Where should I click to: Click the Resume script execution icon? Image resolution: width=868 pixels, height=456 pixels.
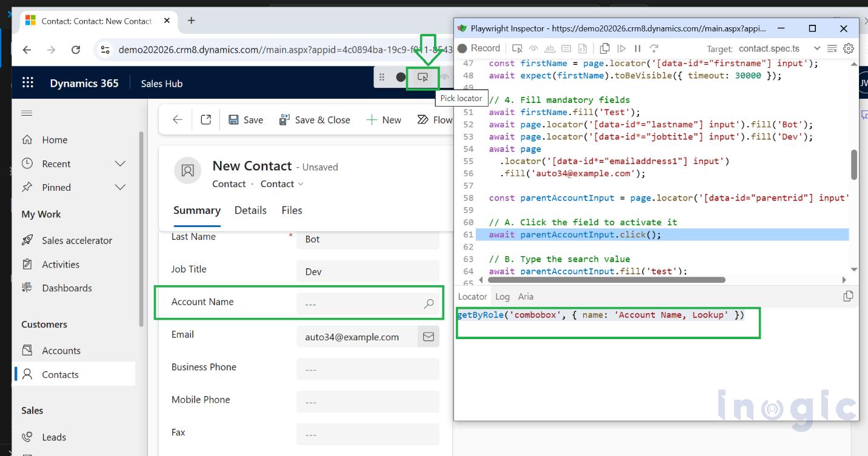(621, 48)
